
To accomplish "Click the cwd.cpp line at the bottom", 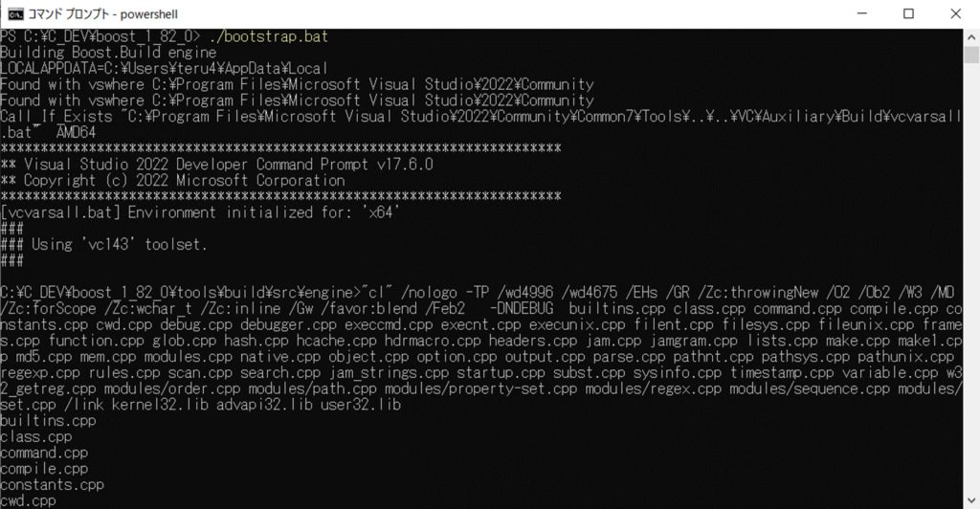I will [29, 500].
